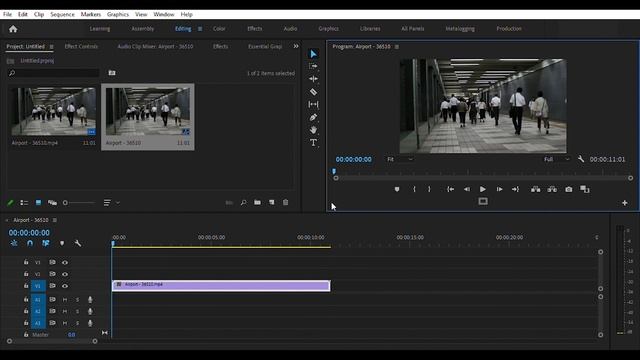The image size is (640, 360).
Task: Open the Program Monitor panel menu
Action: coord(397,47)
